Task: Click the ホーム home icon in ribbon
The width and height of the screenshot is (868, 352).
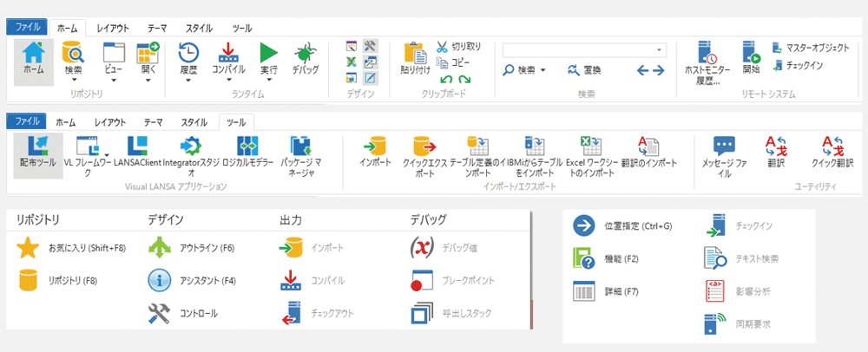Action: pyautogui.click(x=33, y=53)
